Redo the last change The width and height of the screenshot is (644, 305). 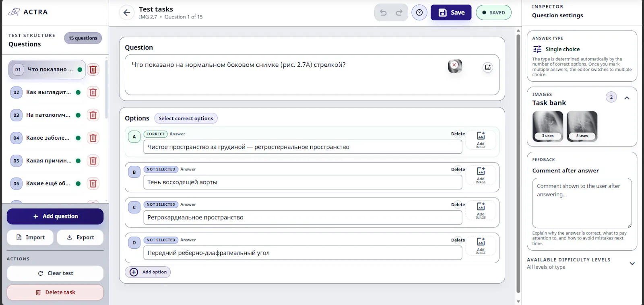[x=399, y=12]
